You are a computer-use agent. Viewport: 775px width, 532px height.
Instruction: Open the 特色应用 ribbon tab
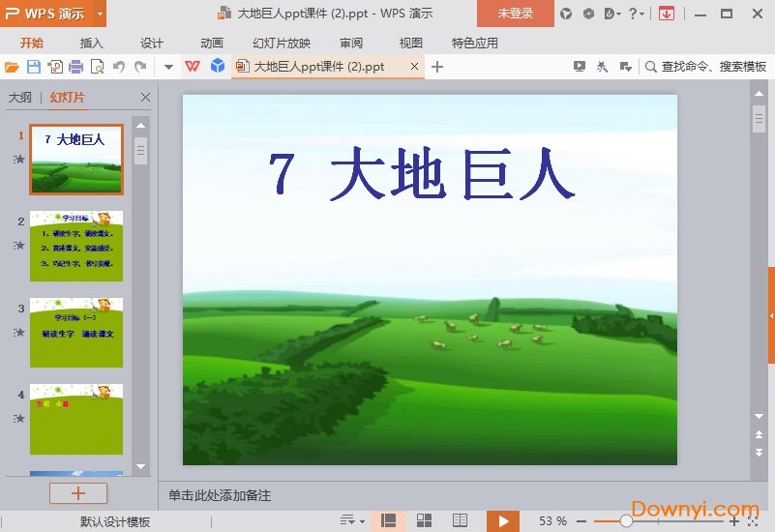pyautogui.click(x=474, y=43)
